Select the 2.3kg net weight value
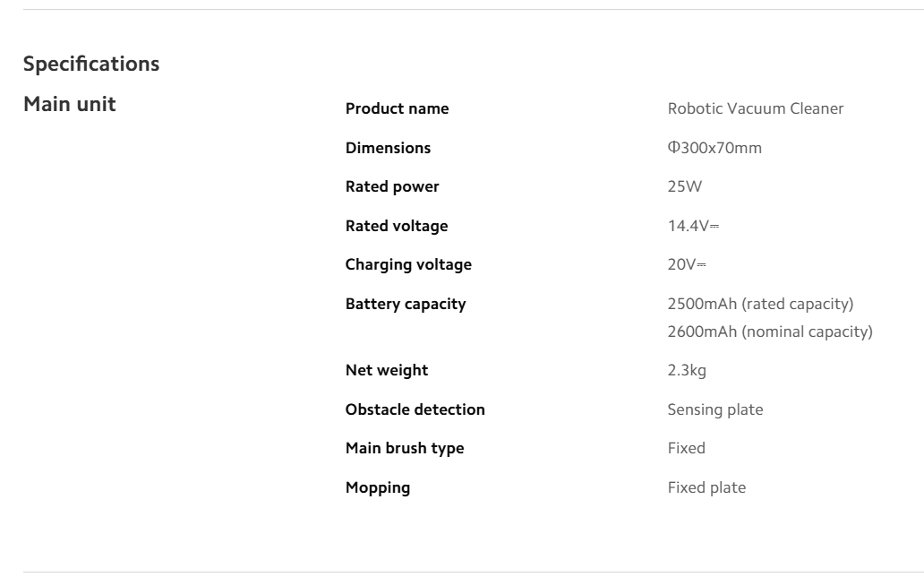The width and height of the screenshot is (924, 577). point(687,370)
